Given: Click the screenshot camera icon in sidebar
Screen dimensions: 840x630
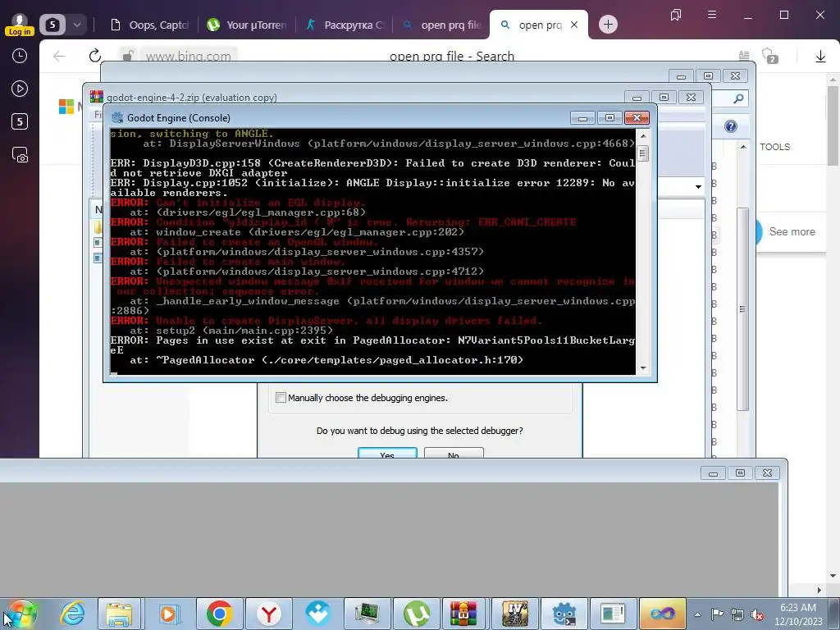Looking at the screenshot, I should [x=20, y=155].
